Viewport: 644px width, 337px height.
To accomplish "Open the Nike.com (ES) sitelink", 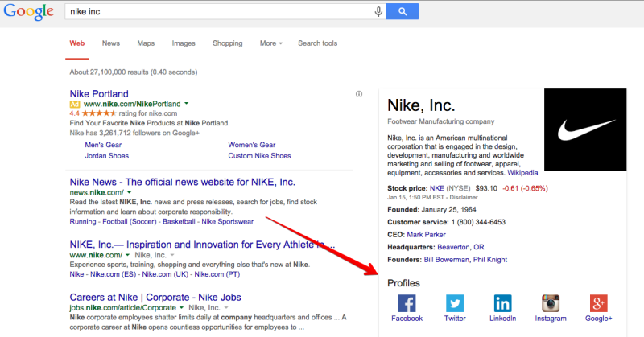I will point(113,274).
